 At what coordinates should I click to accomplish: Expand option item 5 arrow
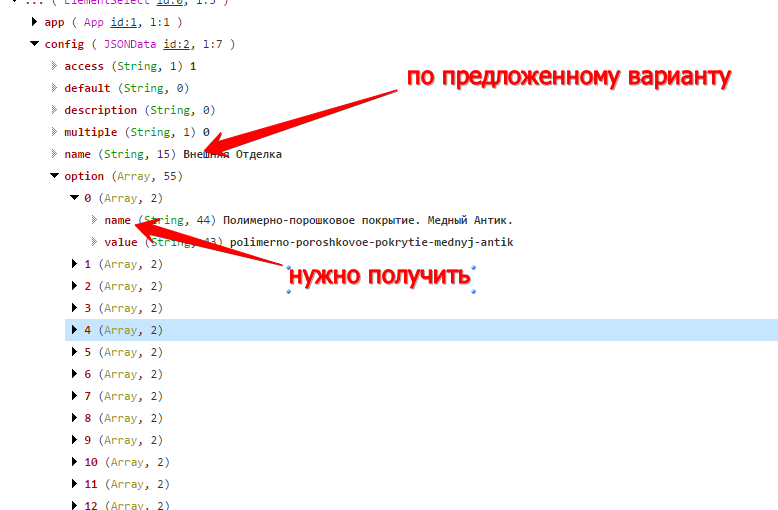pos(74,352)
